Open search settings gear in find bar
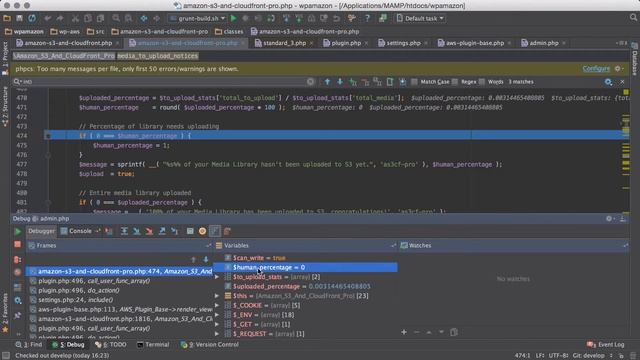640x360 pixels. click(608, 82)
